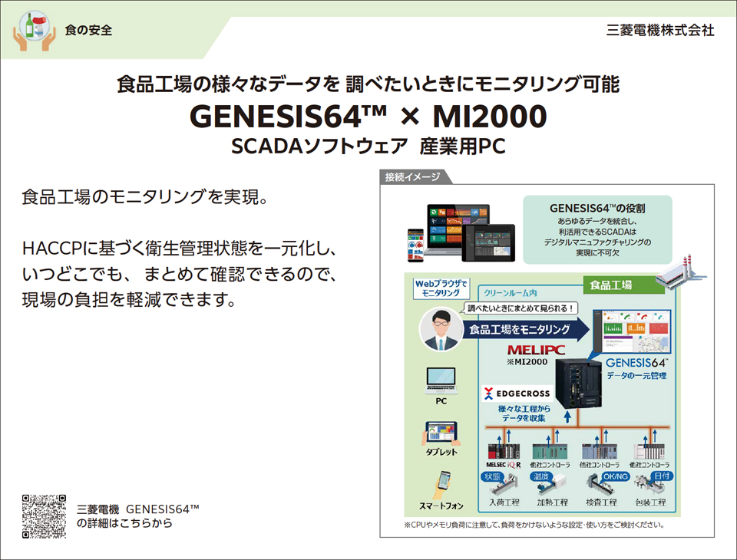The image size is (737, 560).
Task: Click the Webブラウザでモニタリング label
Action: click(441, 288)
